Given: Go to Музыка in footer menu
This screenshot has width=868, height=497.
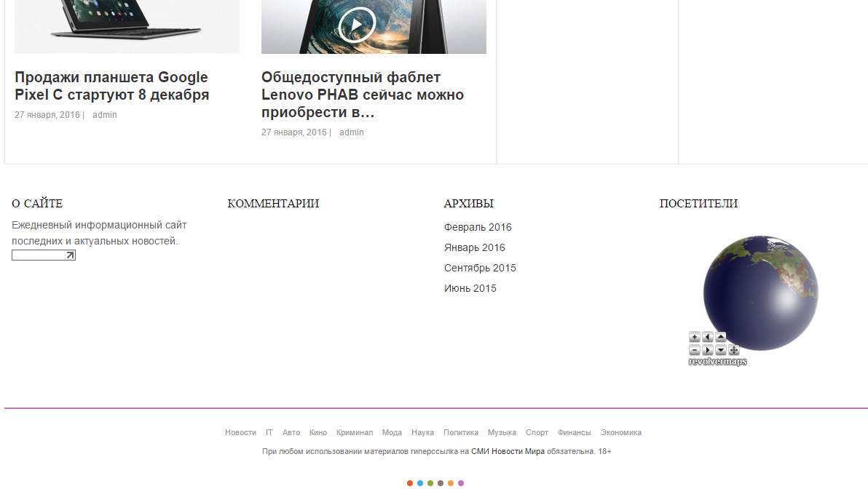Looking at the screenshot, I should (502, 432).
